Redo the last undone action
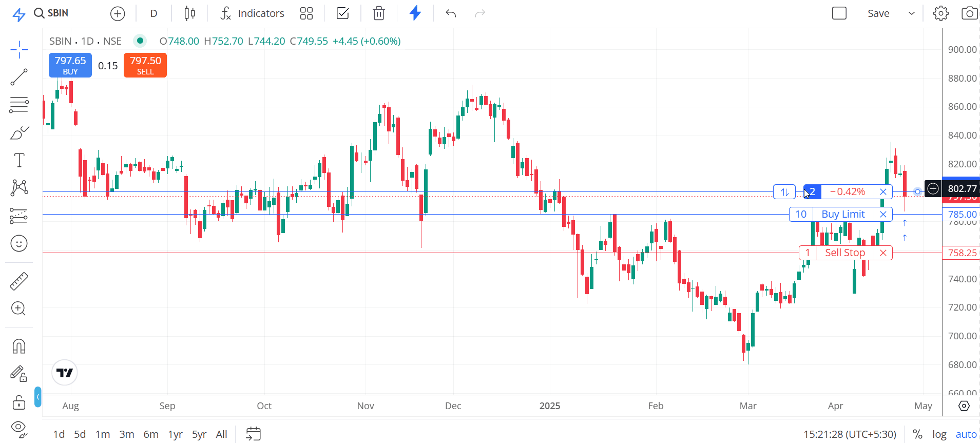The width and height of the screenshot is (980, 443). (x=480, y=14)
